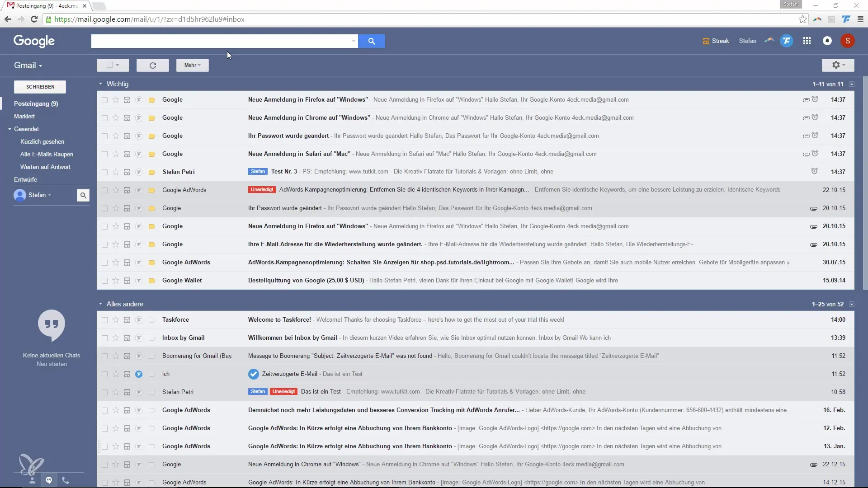Select the Inbox by Gmail email checkbox

click(104, 338)
